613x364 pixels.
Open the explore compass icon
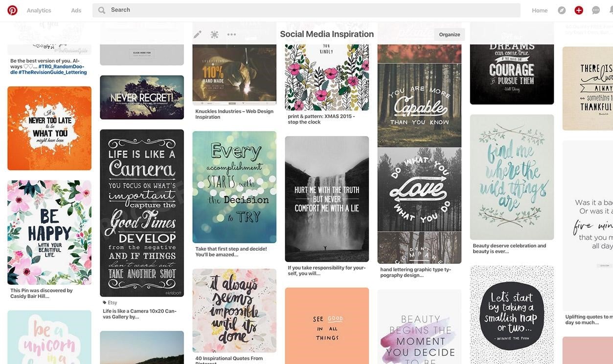pos(562,10)
